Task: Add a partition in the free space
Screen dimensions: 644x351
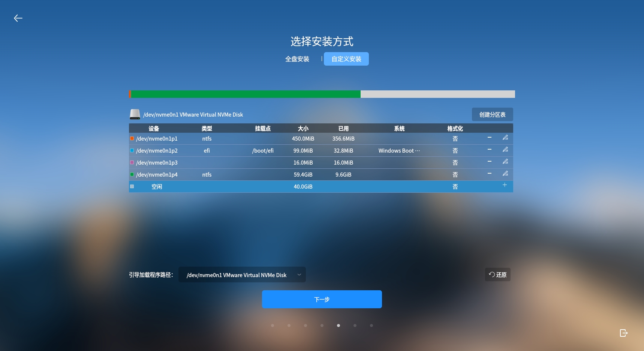Action: click(505, 185)
